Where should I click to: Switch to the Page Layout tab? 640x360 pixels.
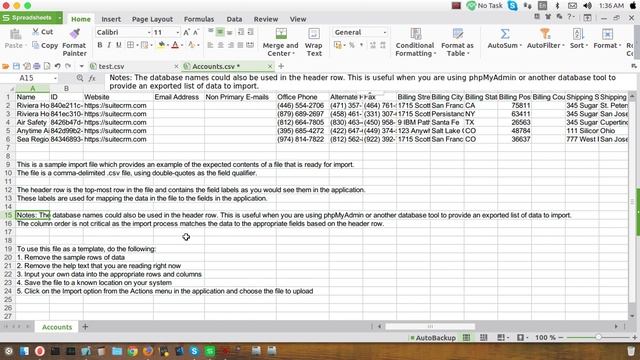(x=152, y=19)
